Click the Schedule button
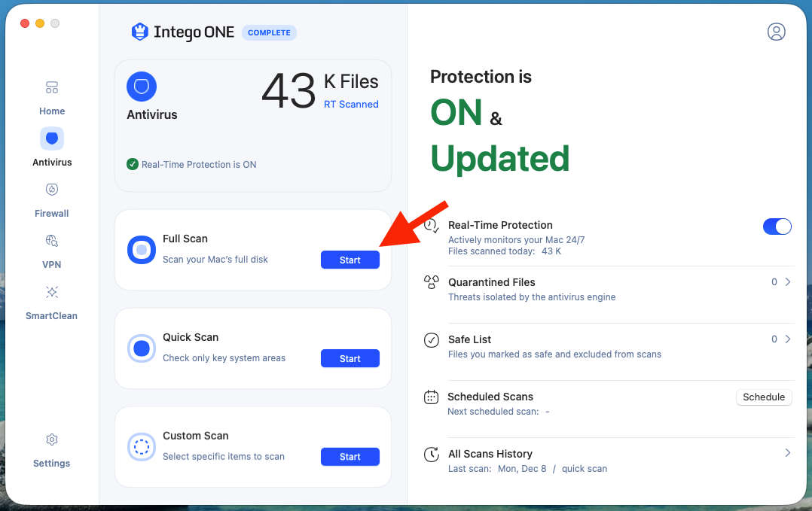The image size is (812, 511). coord(764,397)
